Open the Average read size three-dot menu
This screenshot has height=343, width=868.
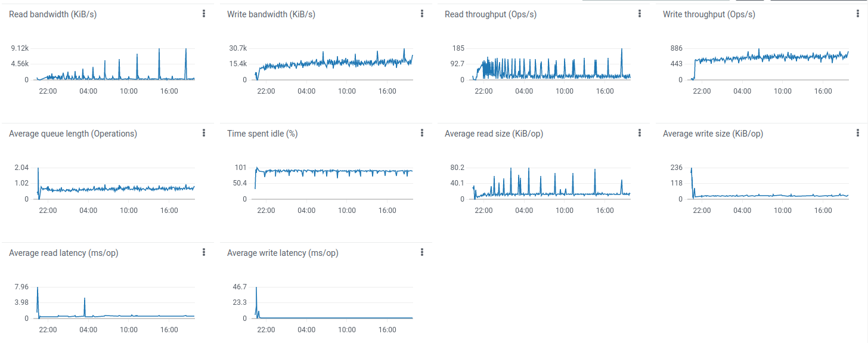pyautogui.click(x=640, y=133)
